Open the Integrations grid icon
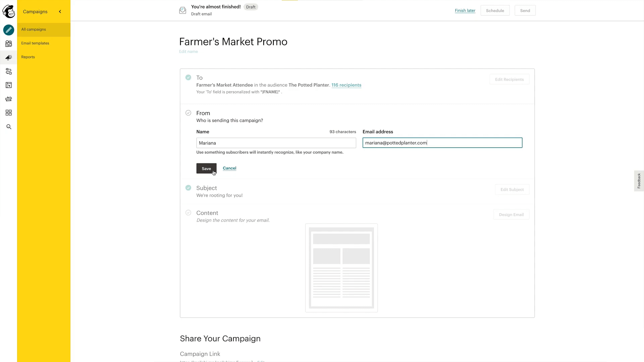This screenshot has width=644, height=362. pos(9,113)
